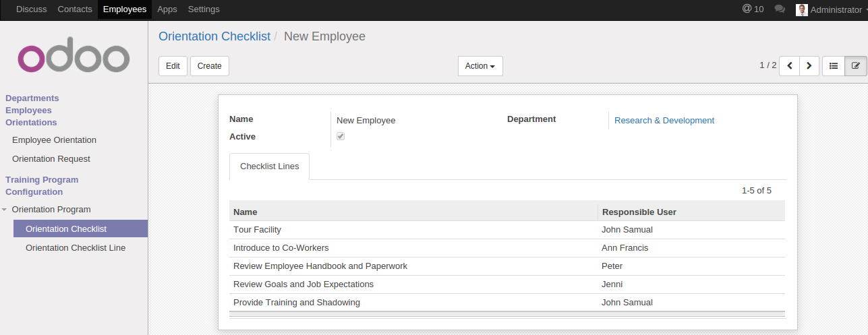The image size is (868, 335).
Task: Go to the previous record arrow
Action: (789, 66)
